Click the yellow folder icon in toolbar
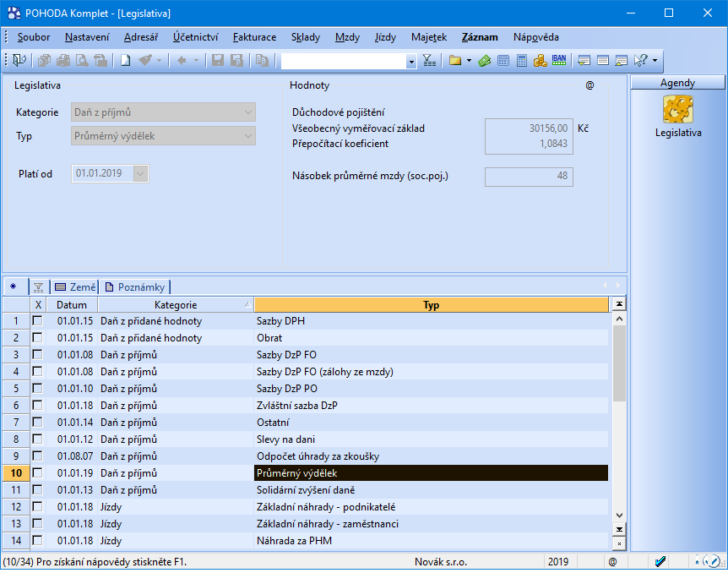Screen dimensions: 728x573 [454, 60]
